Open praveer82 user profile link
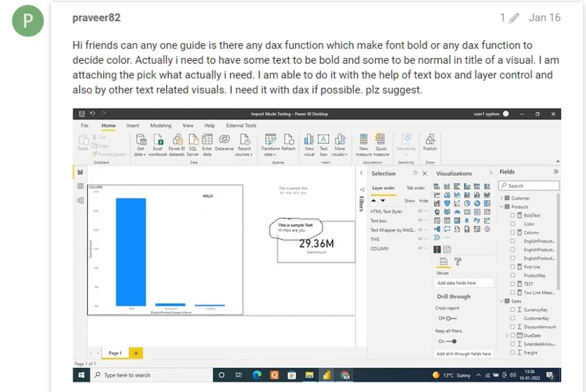 [97, 18]
